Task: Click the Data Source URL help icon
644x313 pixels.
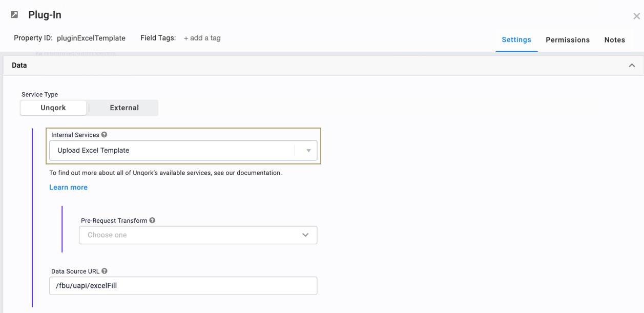Action: click(x=105, y=271)
